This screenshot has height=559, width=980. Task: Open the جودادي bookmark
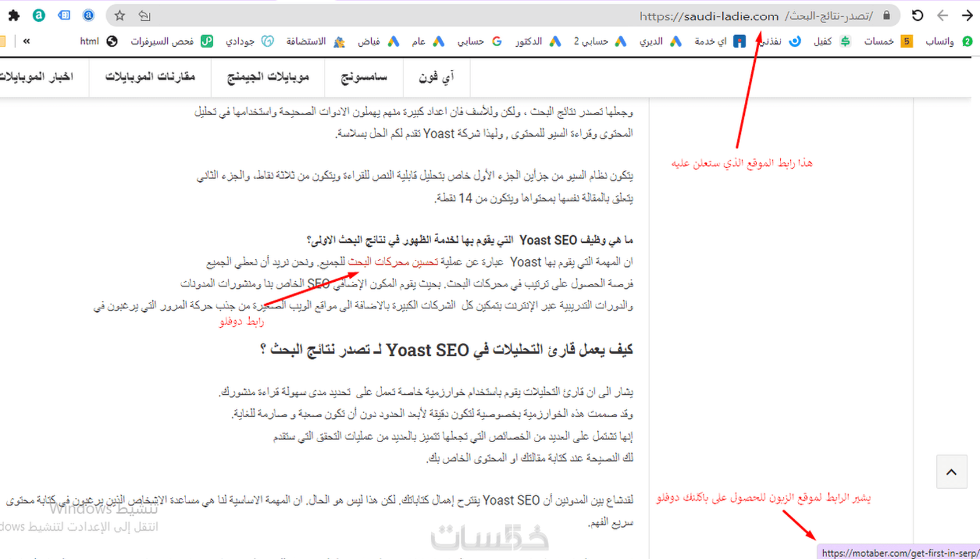(x=250, y=41)
